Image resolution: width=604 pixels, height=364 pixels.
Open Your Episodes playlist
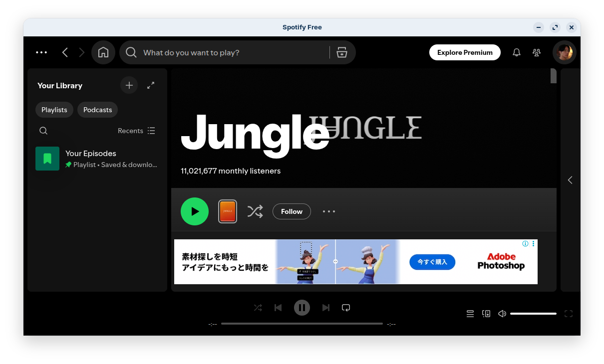(x=97, y=159)
